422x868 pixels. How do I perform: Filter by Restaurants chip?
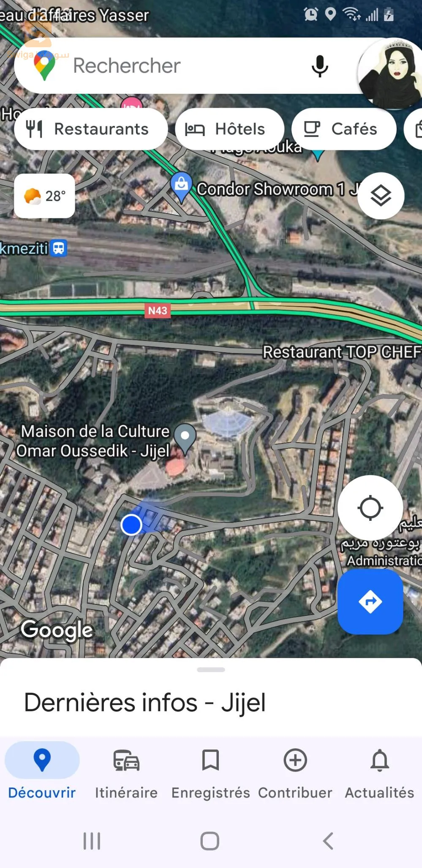click(91, 129)
